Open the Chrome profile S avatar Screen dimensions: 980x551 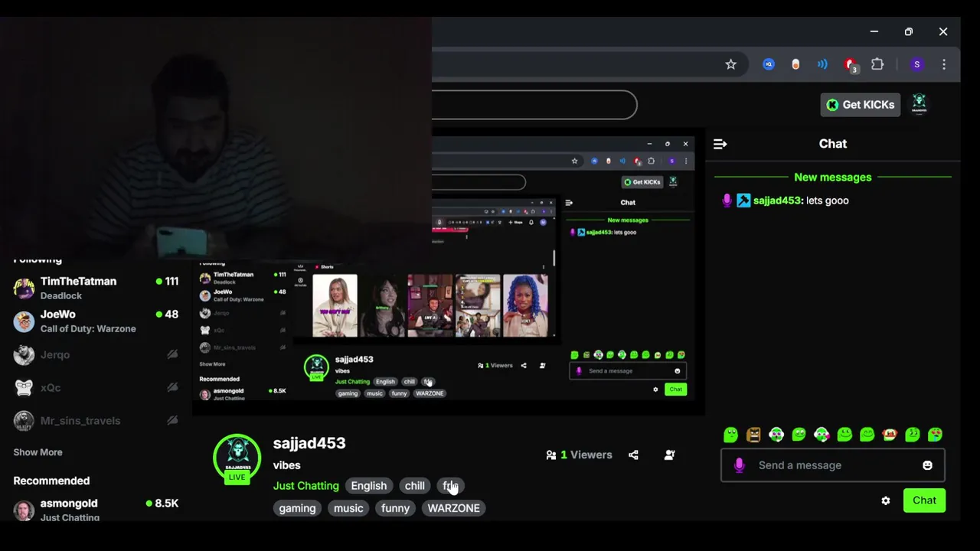coord(916,64)
